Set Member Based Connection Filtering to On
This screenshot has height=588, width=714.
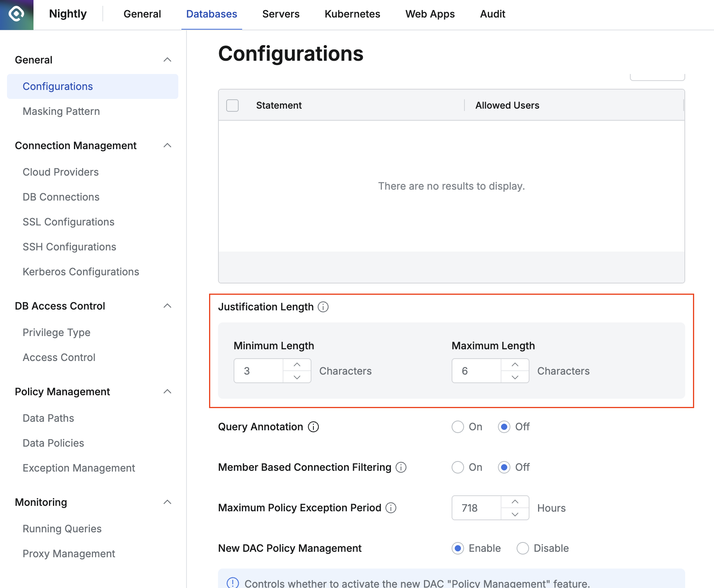(458, 467)
